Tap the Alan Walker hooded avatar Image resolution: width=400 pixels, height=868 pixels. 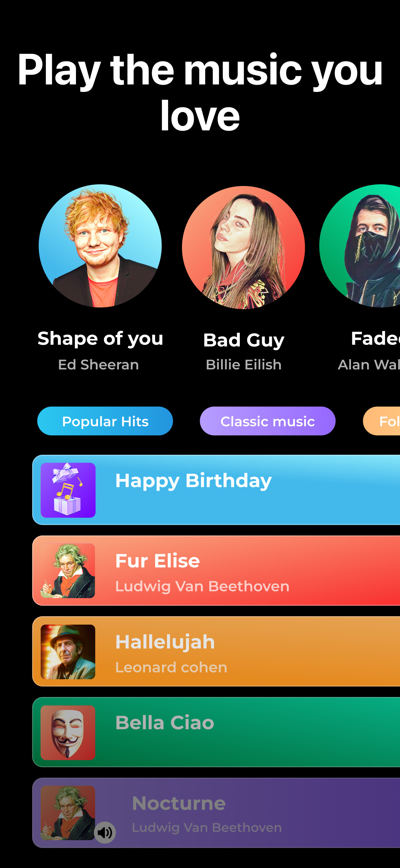click(360, 246)
